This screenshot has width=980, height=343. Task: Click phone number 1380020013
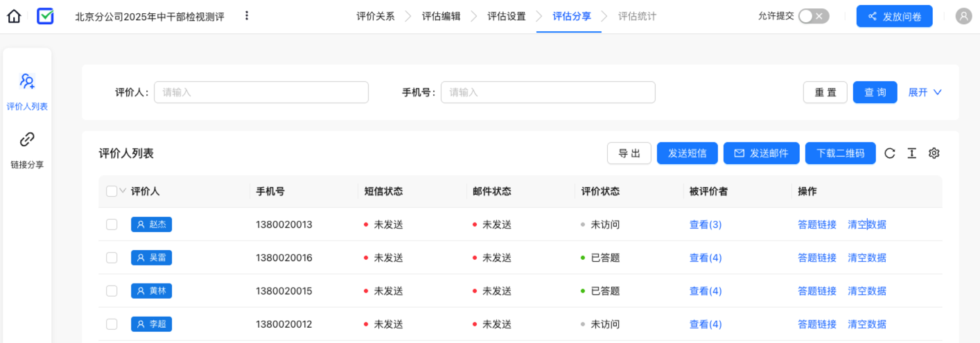(x=284, y=225)
